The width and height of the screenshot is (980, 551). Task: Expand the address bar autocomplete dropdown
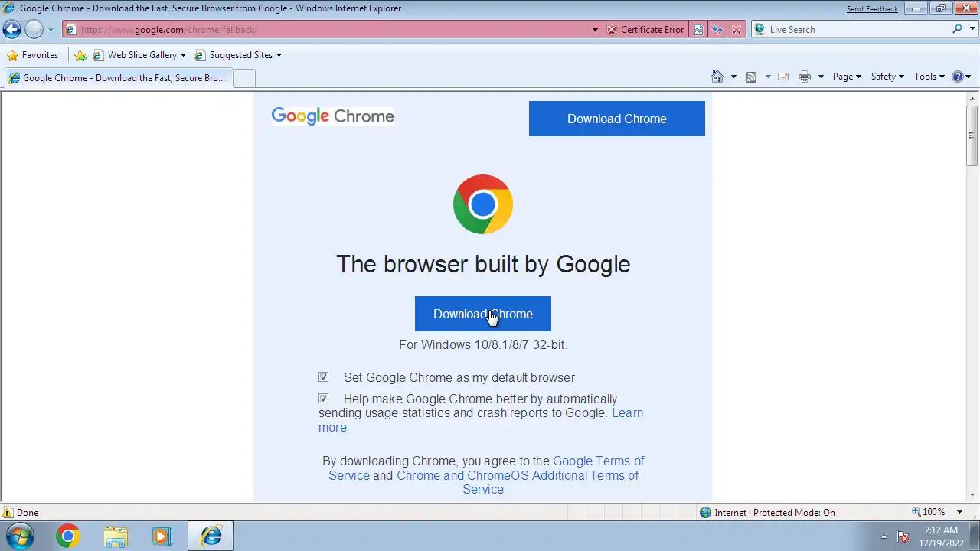[596, 30]
